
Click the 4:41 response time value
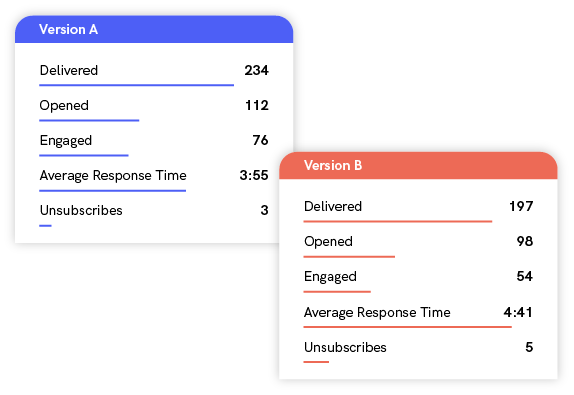tap(518, 312)
